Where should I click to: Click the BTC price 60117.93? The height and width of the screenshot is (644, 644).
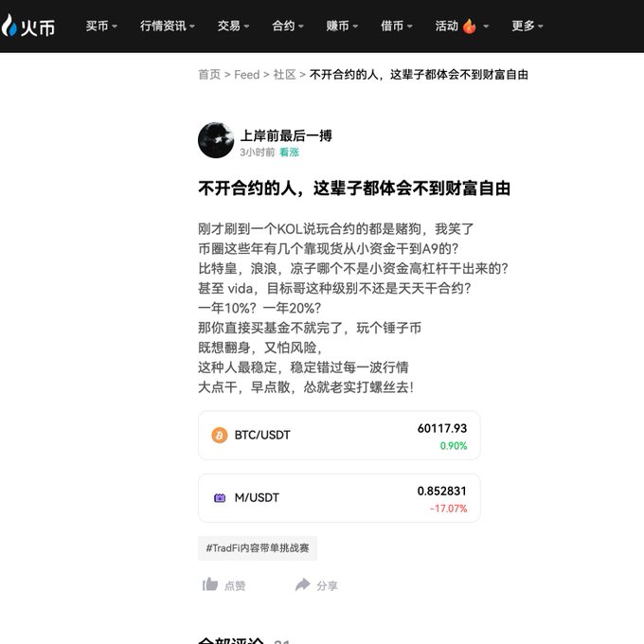point(442,428)
